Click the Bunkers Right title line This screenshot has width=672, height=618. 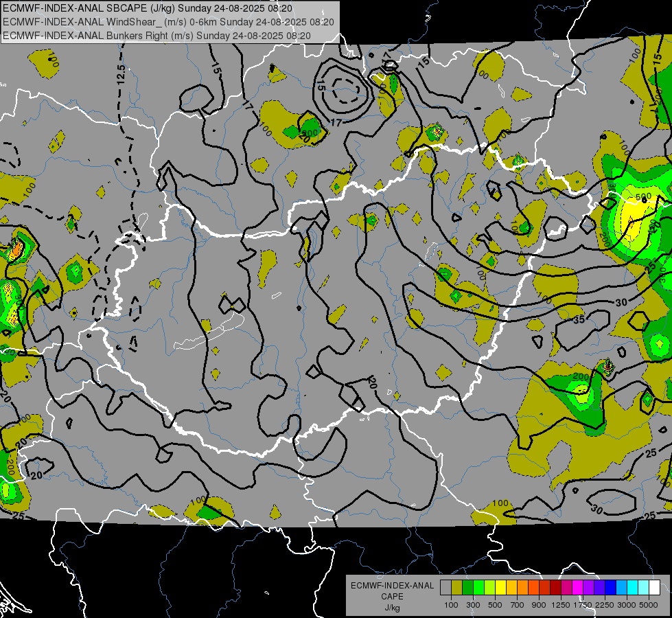(157, 36)
